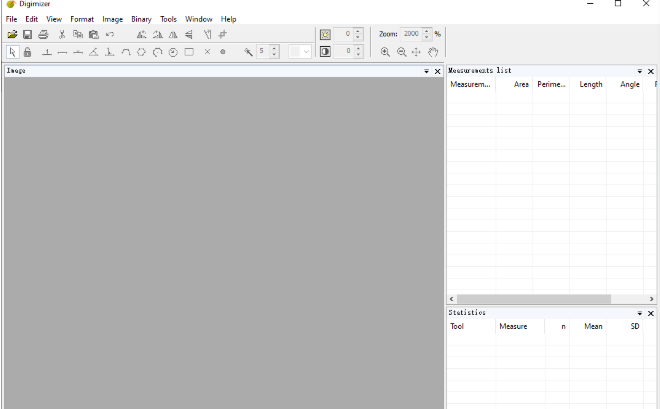
Task: Zoom out with magnifier minus icon
Action: pyautogui.click(x=402, y=52)
